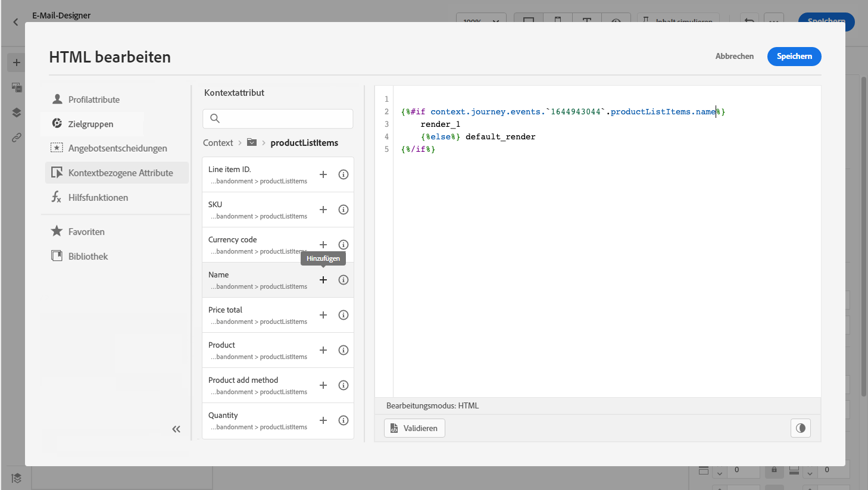
Task: Click the Validieren button
Action: pyautogui.click(x=414, y=428)
